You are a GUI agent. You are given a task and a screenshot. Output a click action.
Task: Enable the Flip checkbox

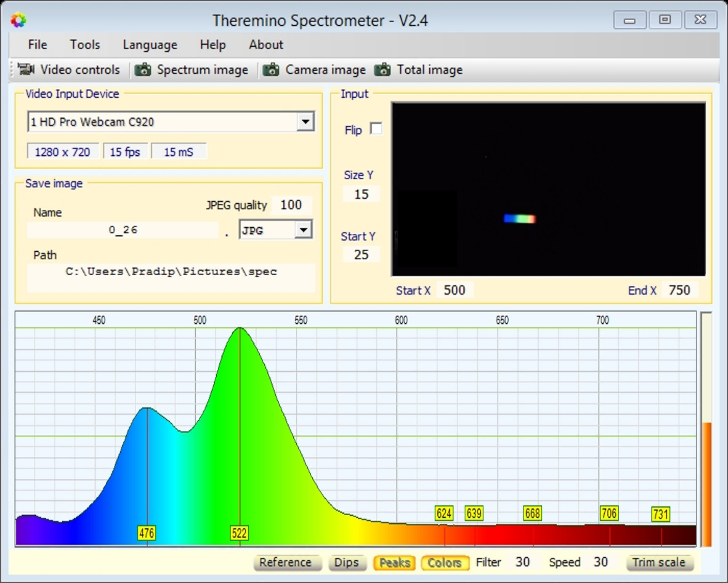pyautogui.click(x=376, y=128)
